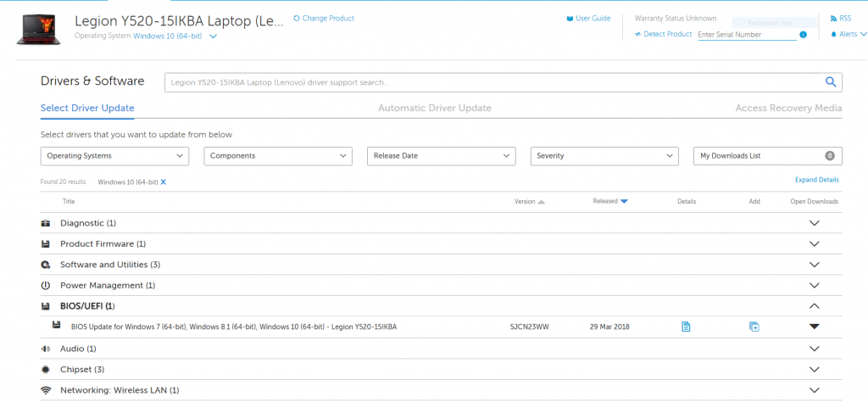The image size is (868, 402).
Task: Click the BIOS/UEFI category disk icon
Action: 46,306
